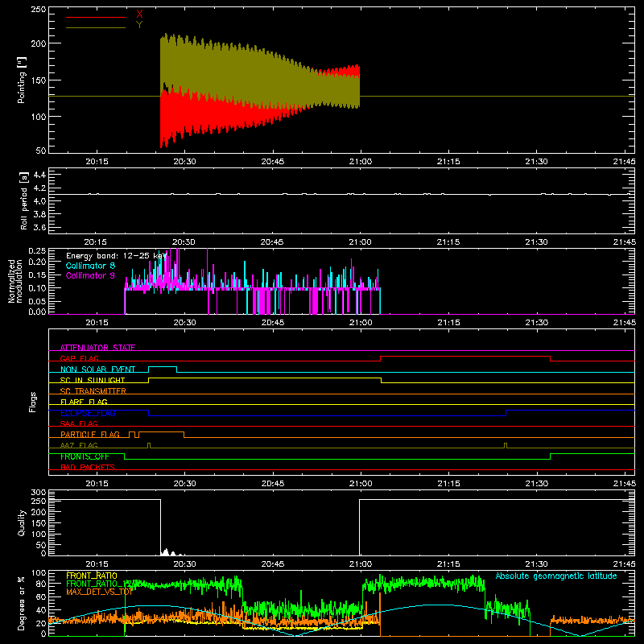644x644 pixels.
Task: Click the FRONTS_OFF flag label
Action: point(85,456)
